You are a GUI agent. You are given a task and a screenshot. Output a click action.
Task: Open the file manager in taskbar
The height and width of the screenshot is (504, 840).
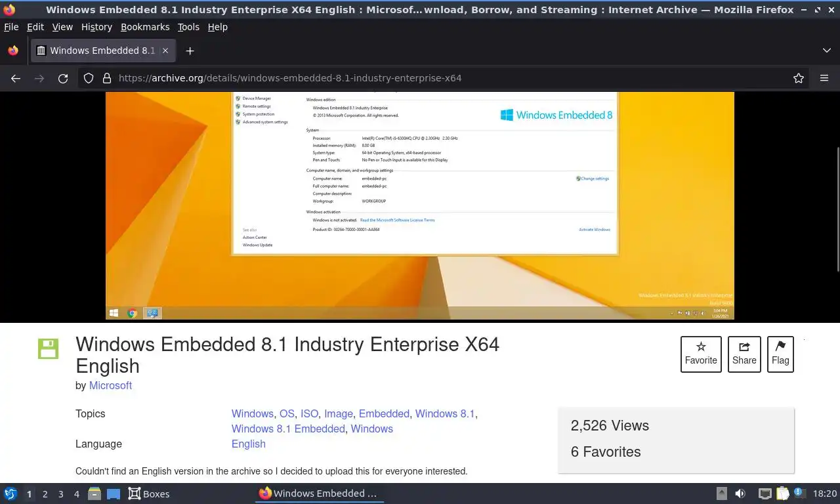(94, 493)
